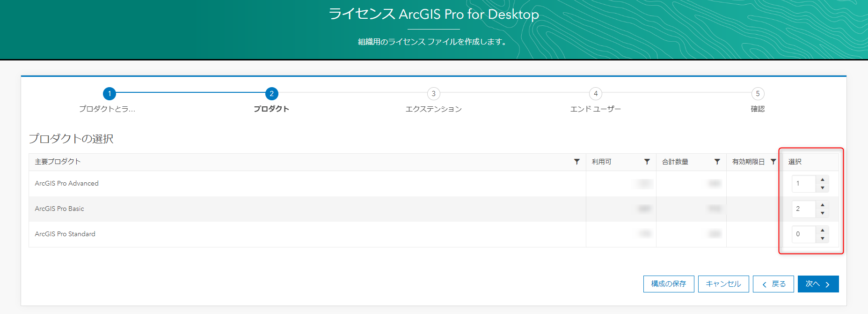Focus the ArcGIS Pro Standard quantity field

[804, 234]
